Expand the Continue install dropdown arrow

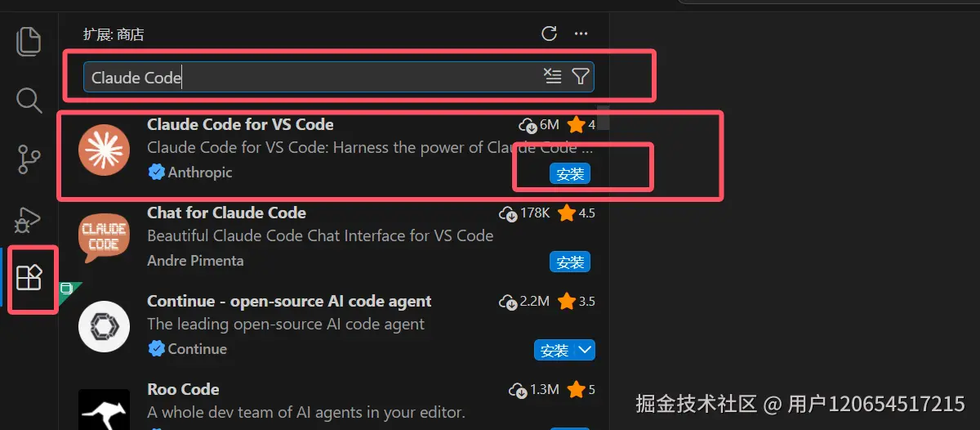coord(586,350)
